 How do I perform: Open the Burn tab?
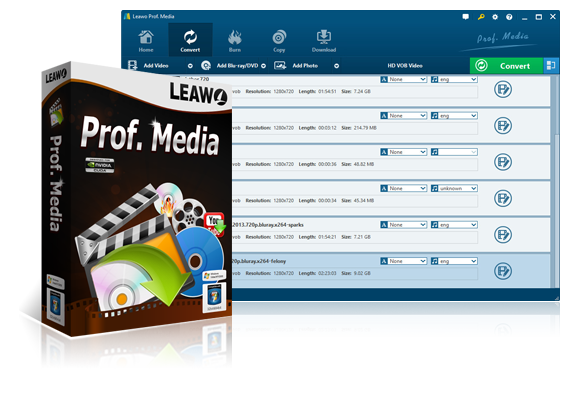click(235, 41)
